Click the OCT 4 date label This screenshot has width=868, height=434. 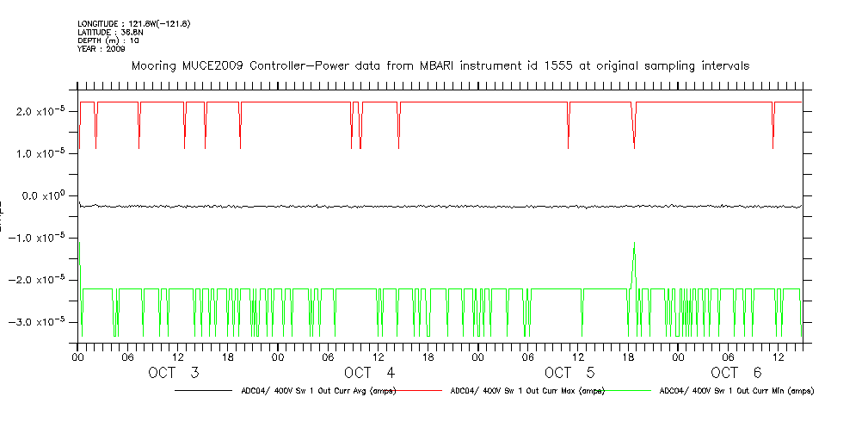(369, 373)
